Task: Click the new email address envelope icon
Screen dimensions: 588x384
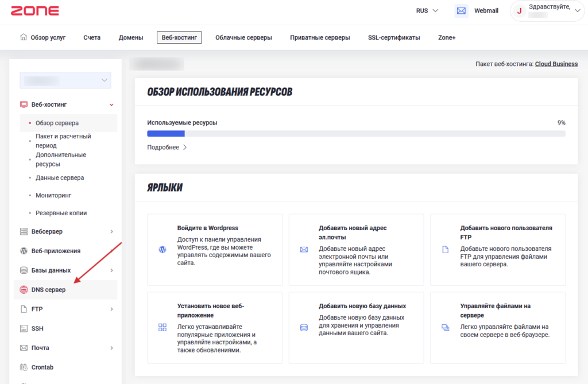Action: point(304,250)
